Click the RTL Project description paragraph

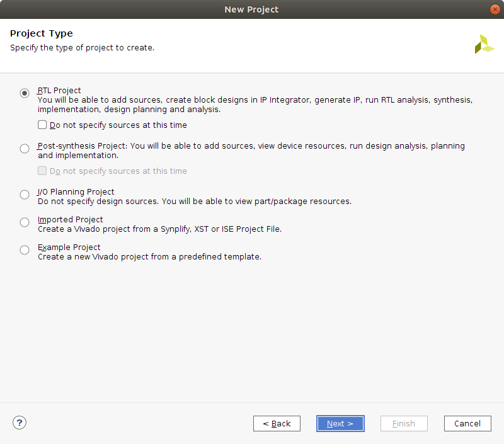coord(255,105)
